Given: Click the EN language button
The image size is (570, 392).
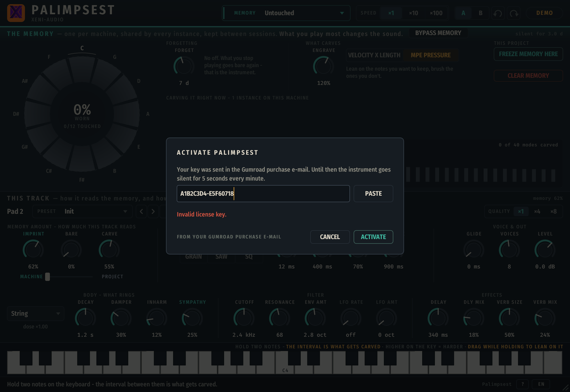Looking at the screenshot, I should [541, 384].
